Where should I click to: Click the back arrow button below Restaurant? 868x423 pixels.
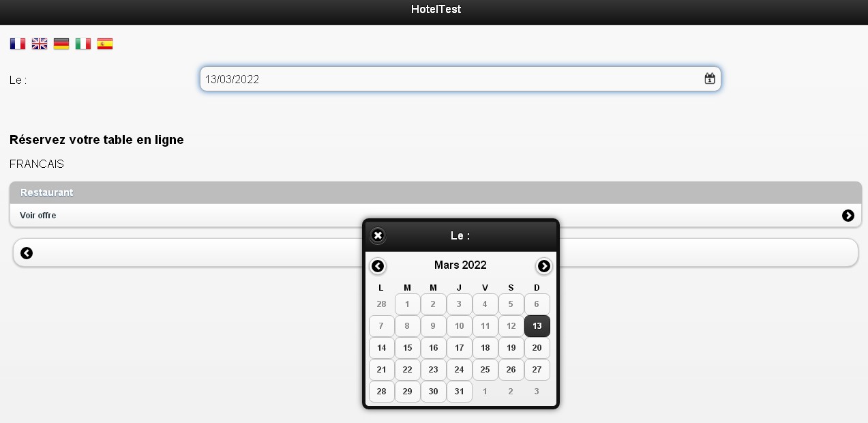click(27, 253)
